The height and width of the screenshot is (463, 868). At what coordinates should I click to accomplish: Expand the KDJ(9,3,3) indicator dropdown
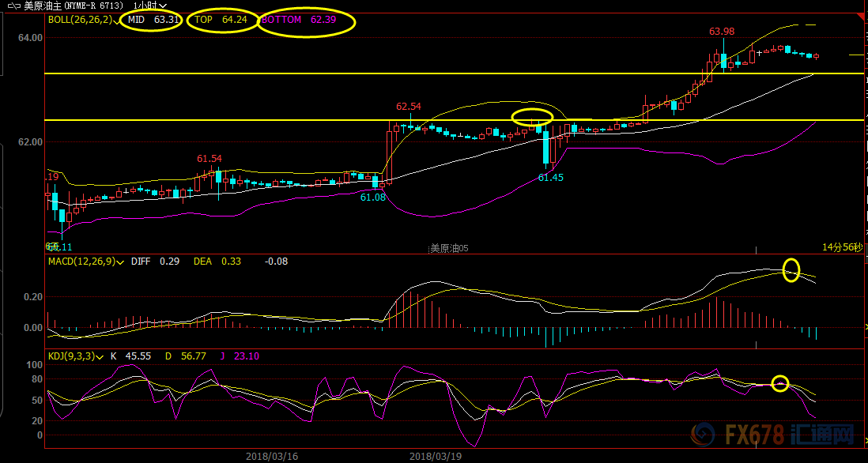100,357
